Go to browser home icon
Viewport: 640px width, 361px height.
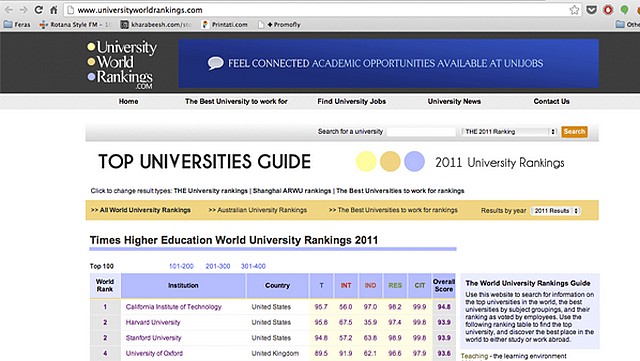coord(53,10)
